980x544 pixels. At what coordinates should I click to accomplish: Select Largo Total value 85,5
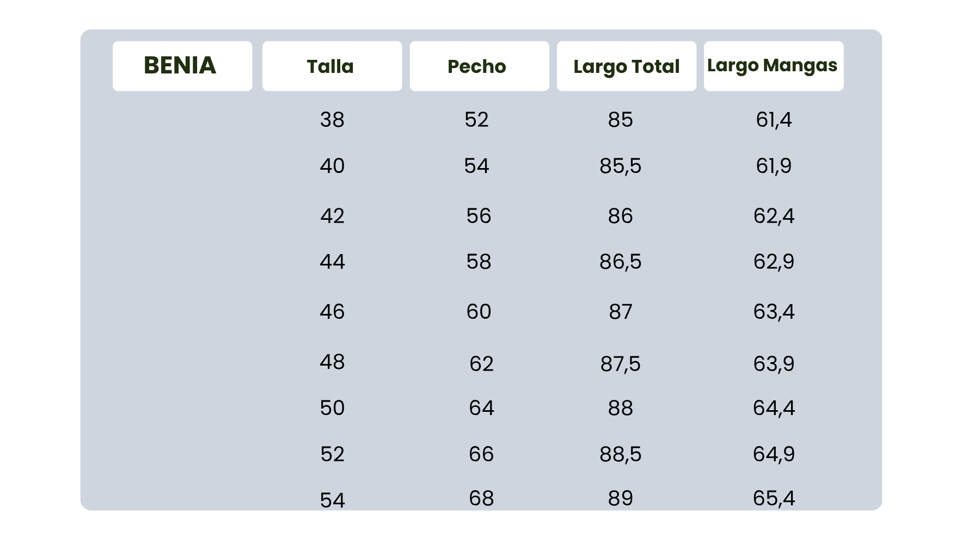(620, 166)
